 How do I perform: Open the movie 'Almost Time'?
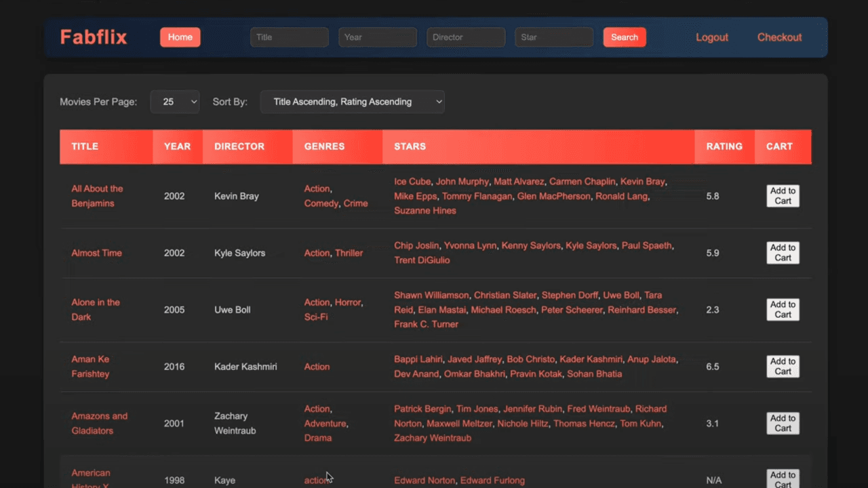coord(96,252)
